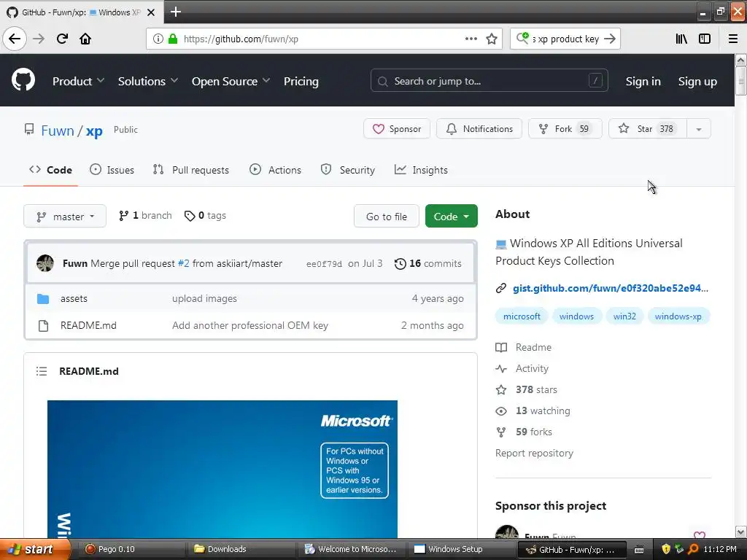Fork the repository with the Fork button
Image resolution: width=747 pixels, height=560 pixels.
tap(565, 129)
